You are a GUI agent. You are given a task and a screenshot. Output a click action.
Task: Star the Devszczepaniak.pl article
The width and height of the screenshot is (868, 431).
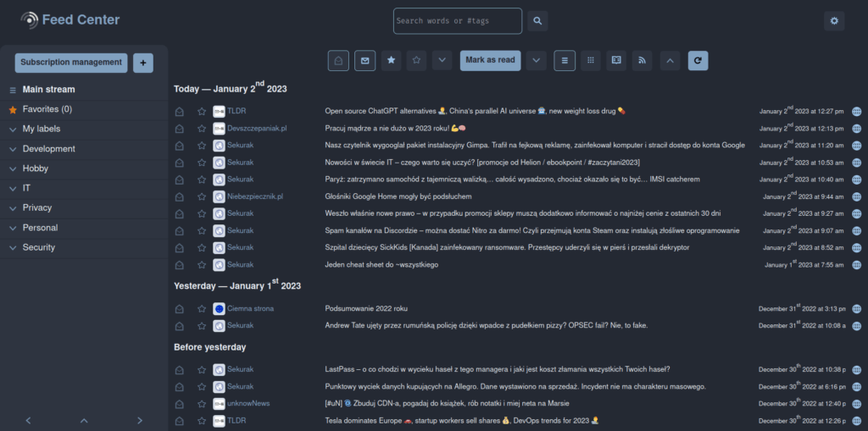(x=202, y=129)
